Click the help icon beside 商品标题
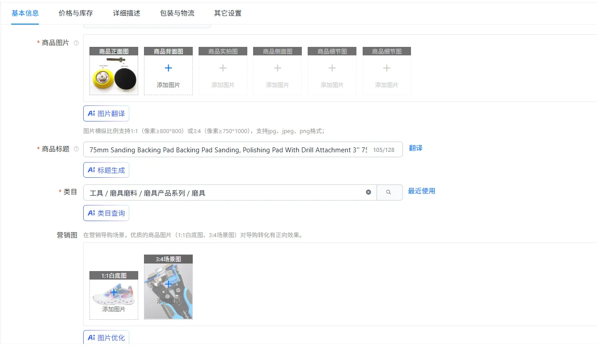Screen dimensions: 597x364 [x=76, y=149]
